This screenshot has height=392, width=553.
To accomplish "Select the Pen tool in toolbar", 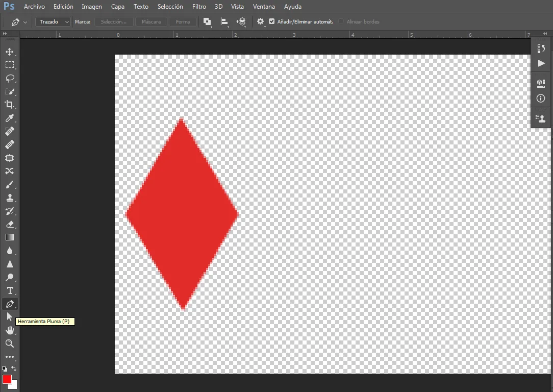I will (x=10, y=304).
